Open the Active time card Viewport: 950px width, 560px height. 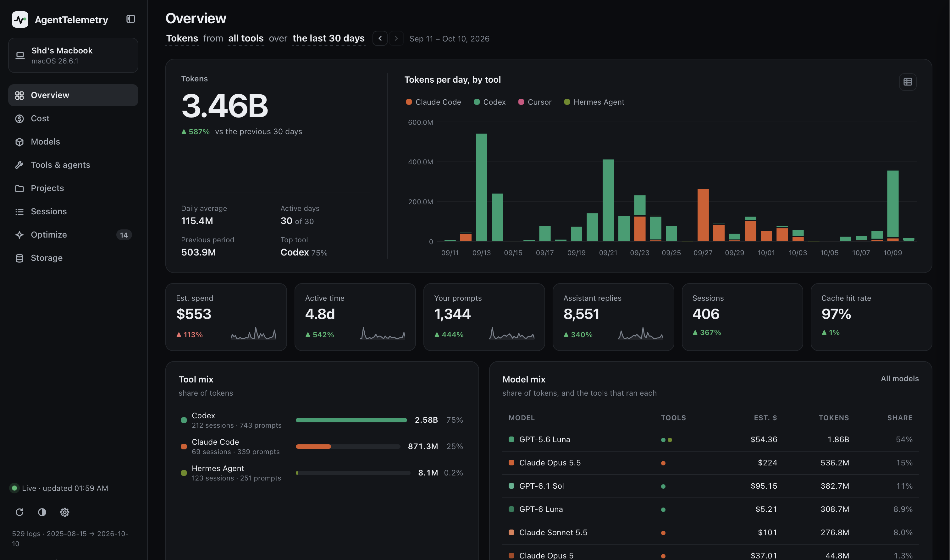pos(355,317)
